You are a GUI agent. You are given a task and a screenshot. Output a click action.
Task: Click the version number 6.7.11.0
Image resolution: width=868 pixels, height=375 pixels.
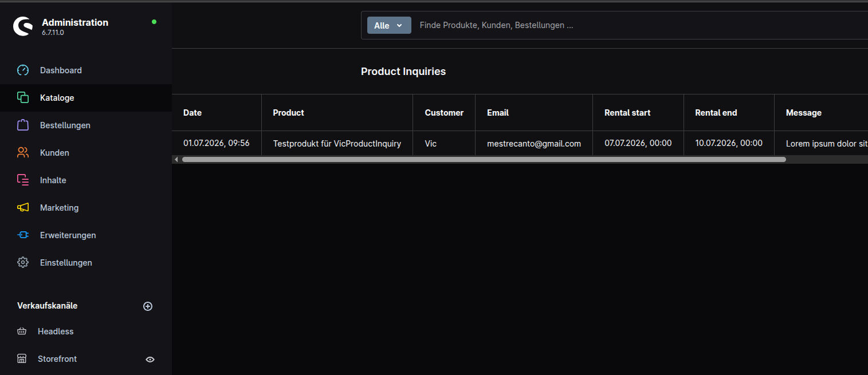pyautogui.click(x=53, y=33)
